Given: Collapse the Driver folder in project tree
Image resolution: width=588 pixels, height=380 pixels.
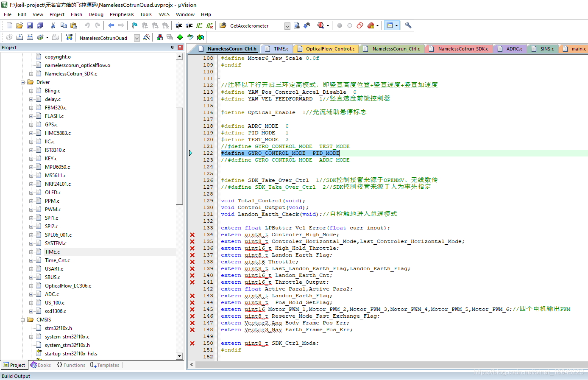Looking at the screenshot, I should point(23,82).
